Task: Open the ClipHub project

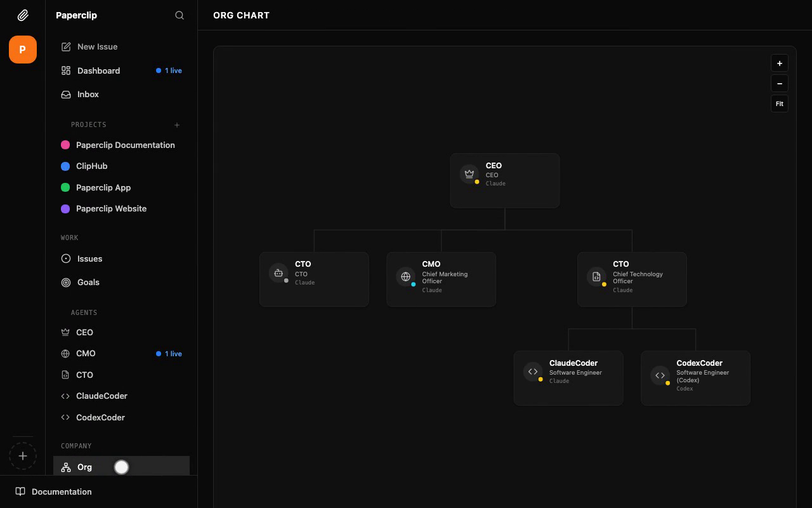Action: (121, 166)
